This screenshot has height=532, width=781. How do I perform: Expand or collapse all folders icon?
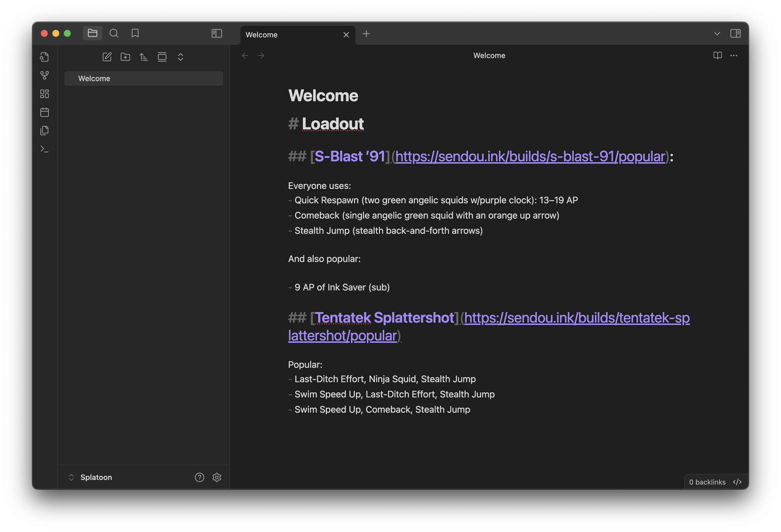pyautogui.click(x=181, y=57)
